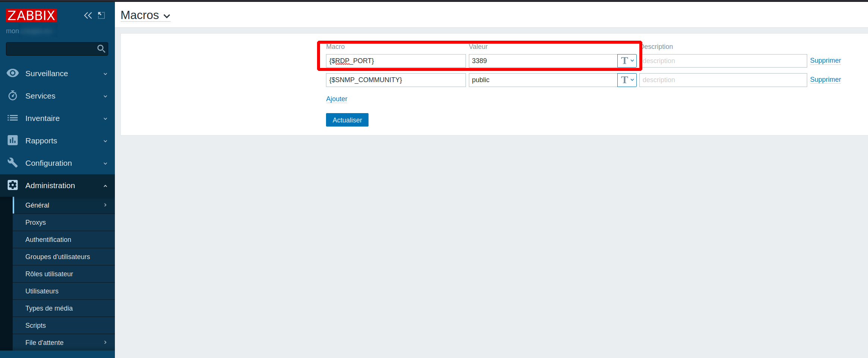Click the Configuration wrench icon
This screenshot has height=358, width=868.
[13, 163]
